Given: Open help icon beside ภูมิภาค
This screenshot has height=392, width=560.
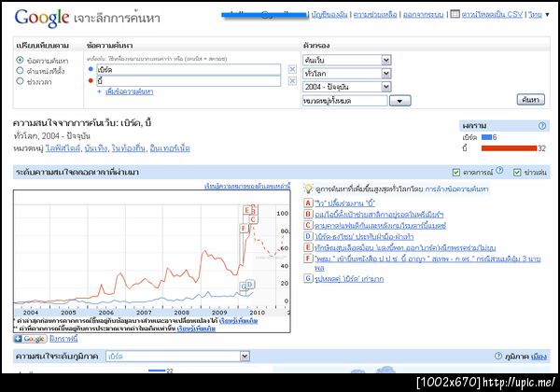Looking at the screenshot, I should click(498, 356).
